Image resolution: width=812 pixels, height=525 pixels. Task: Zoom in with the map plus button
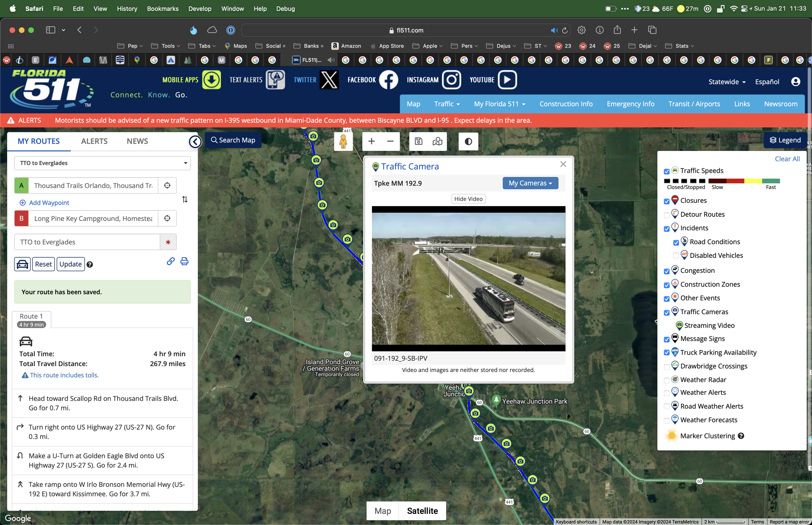(371, 141)
